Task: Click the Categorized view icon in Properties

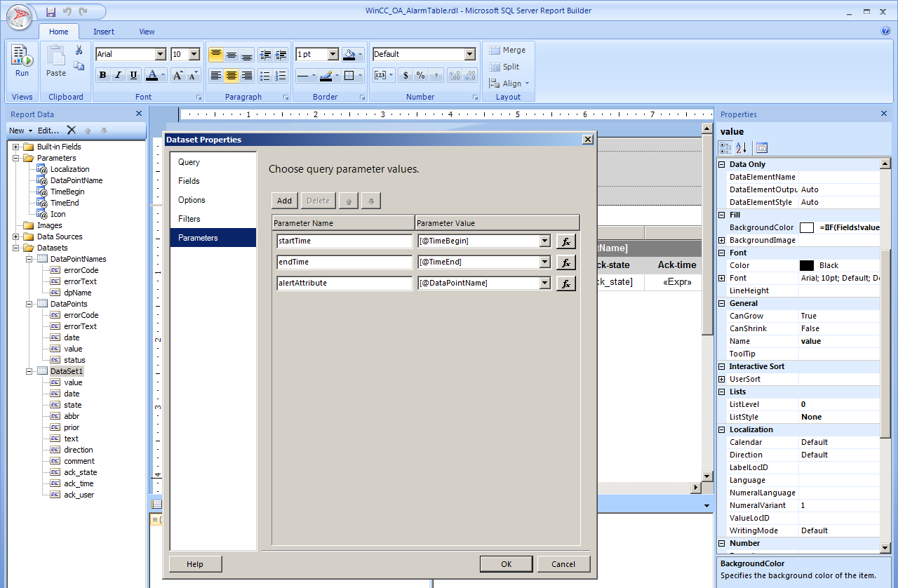Action: (725, 147)
